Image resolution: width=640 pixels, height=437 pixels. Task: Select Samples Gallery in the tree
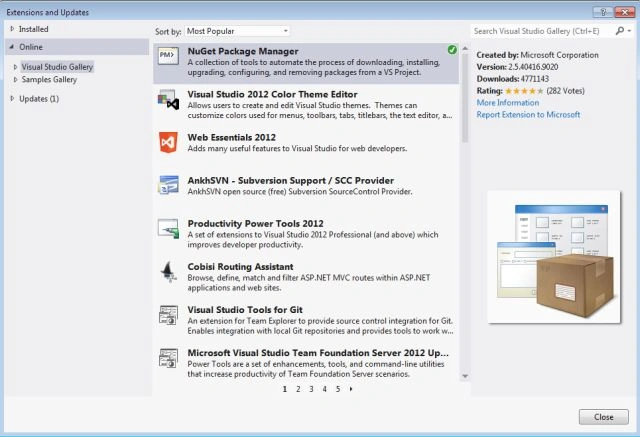coord(49,80)
